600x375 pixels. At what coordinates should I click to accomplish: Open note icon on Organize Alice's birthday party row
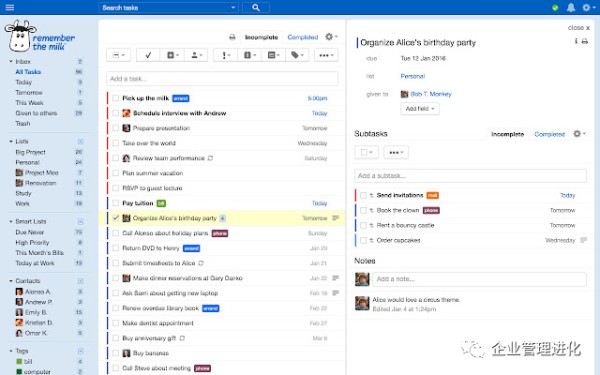pyautogui.click(x=336, y=218)
